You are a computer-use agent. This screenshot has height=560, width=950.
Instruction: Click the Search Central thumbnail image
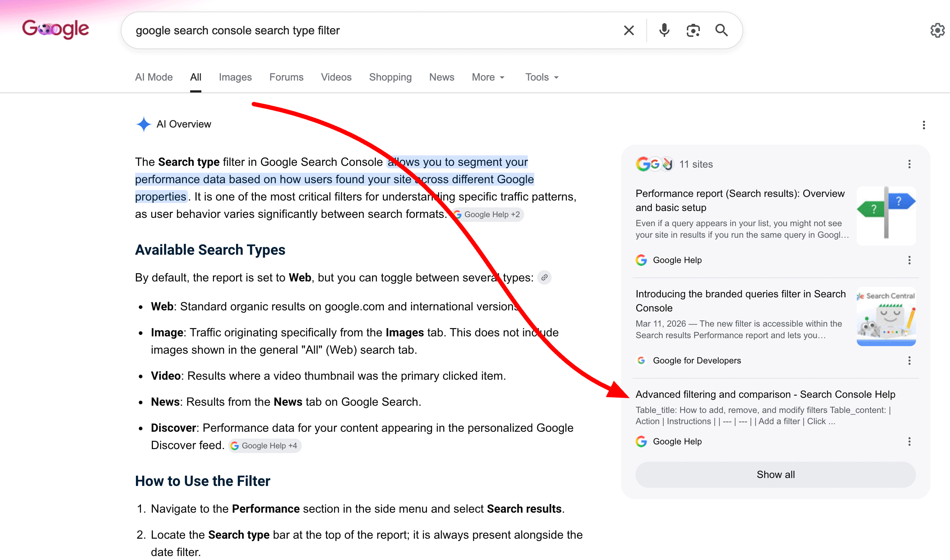(x=886, y=316)
